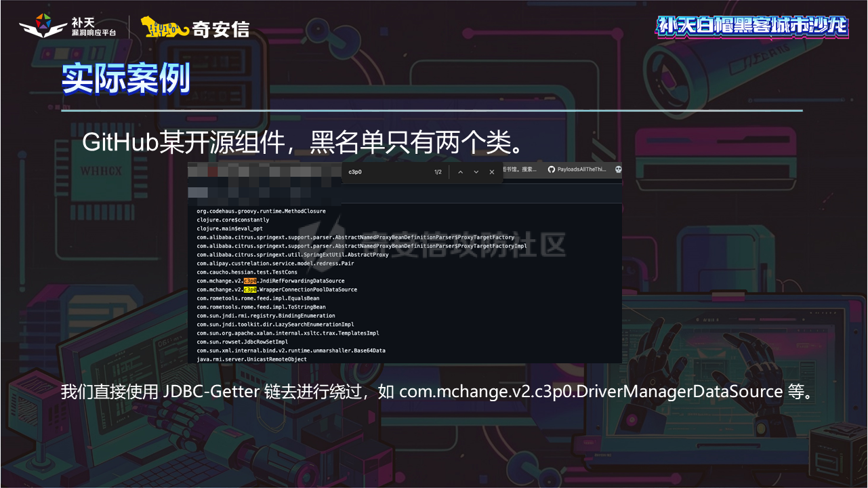Select the orange highlighted c3p0 match
The image size is (868, 488).
[x=250, y=281]
